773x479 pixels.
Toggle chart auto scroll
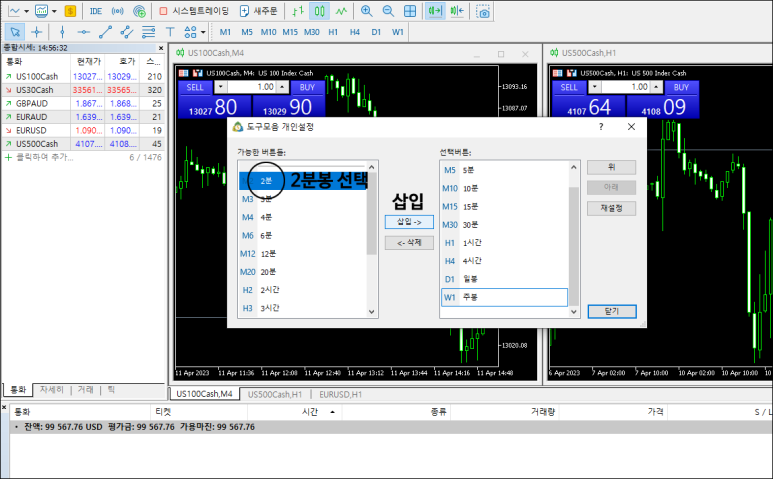[x=435, y=11]
